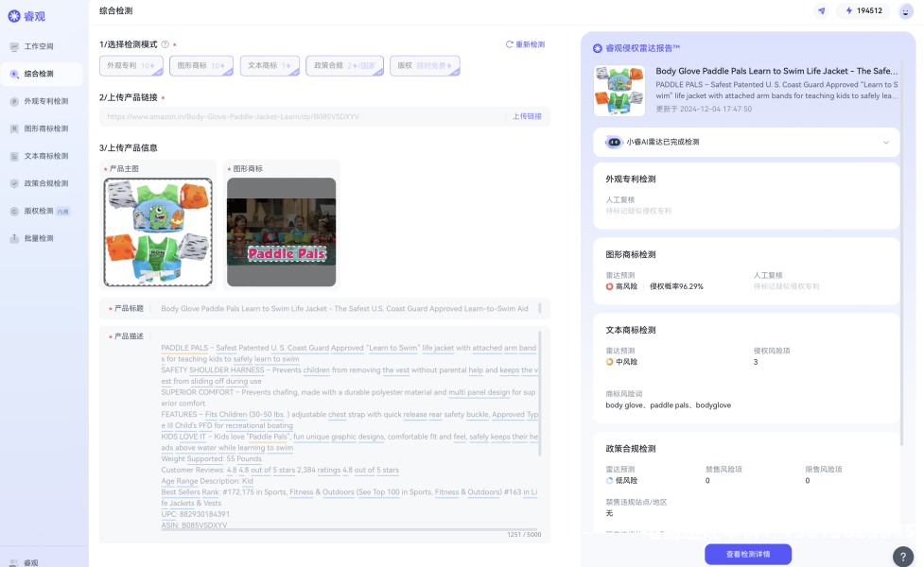
Task: Click the 194512 credits balance button
Action: click(863, 10)
